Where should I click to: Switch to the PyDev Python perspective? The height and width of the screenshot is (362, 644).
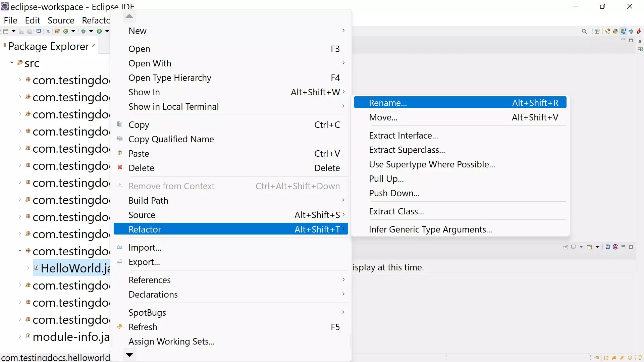615,31
